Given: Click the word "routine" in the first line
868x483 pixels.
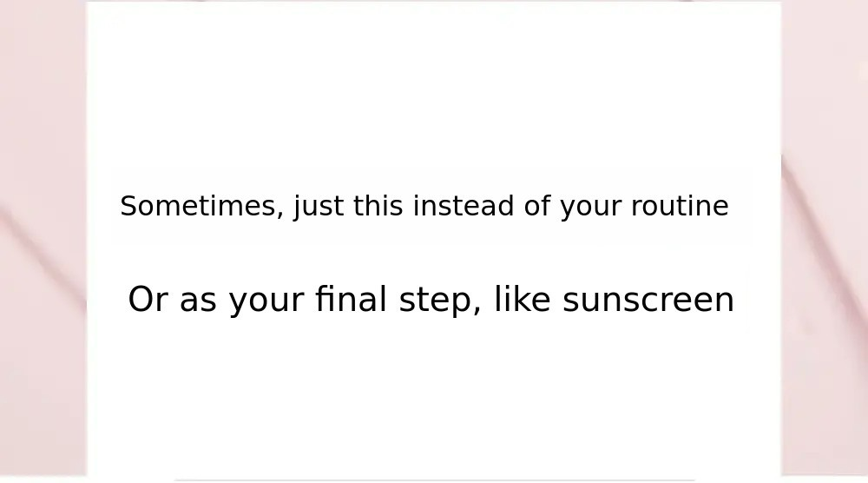Looking at the screenshot, I should (x=679, y=207).
